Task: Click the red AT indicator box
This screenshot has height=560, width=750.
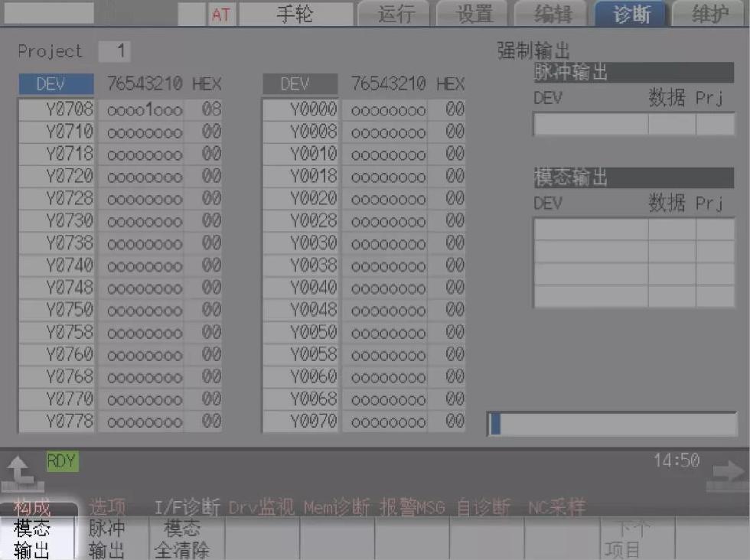Action: [220, 15]
